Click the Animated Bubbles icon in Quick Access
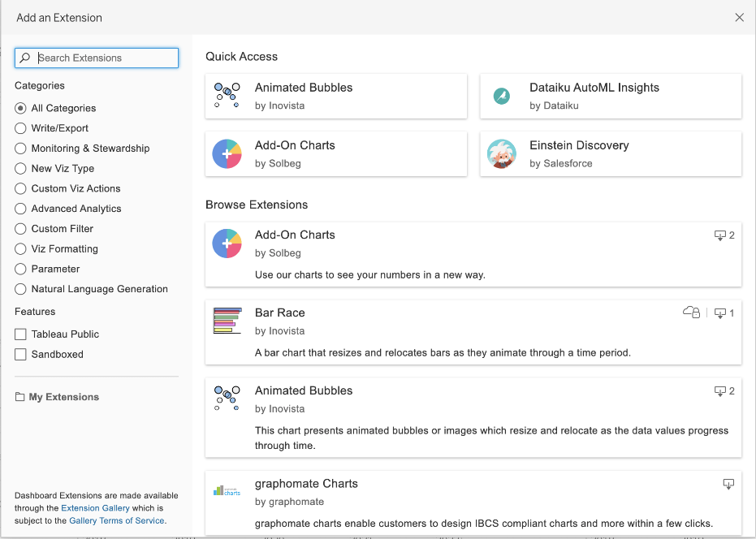The image size is (756, 539). coord(227,96)
